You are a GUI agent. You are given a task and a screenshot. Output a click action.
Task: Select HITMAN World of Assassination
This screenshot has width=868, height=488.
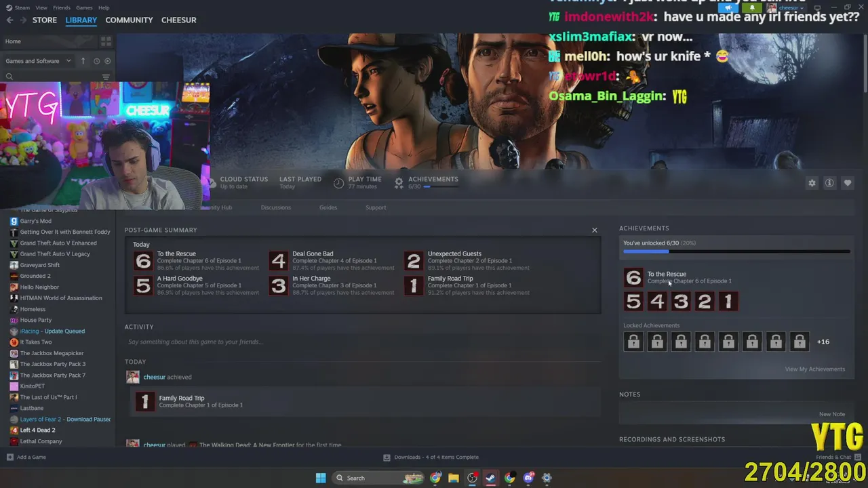click(x=61, y=298)
